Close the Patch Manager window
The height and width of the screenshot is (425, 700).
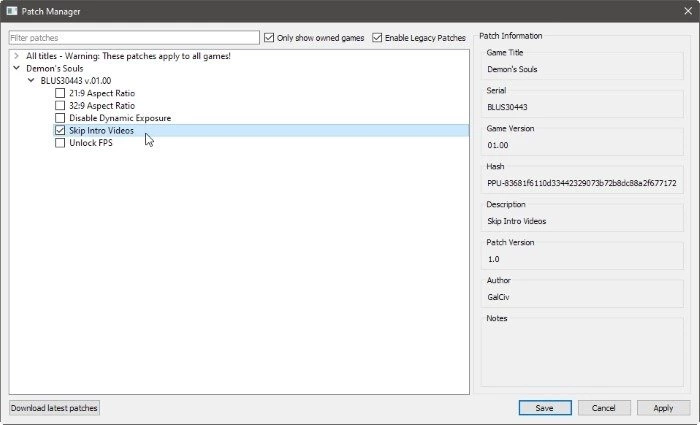click(x=688, y=11)
